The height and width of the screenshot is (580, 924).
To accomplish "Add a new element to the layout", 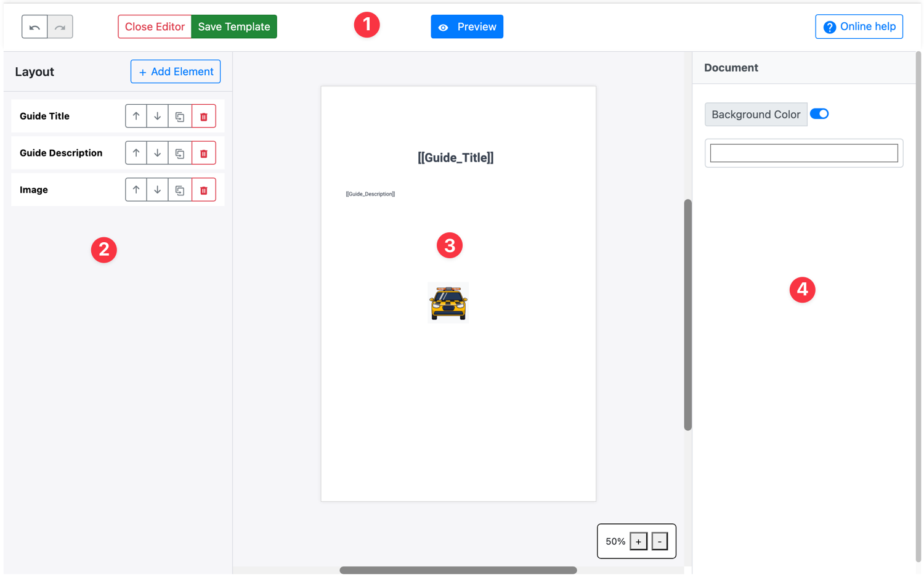I will click(x=175, y=71).
